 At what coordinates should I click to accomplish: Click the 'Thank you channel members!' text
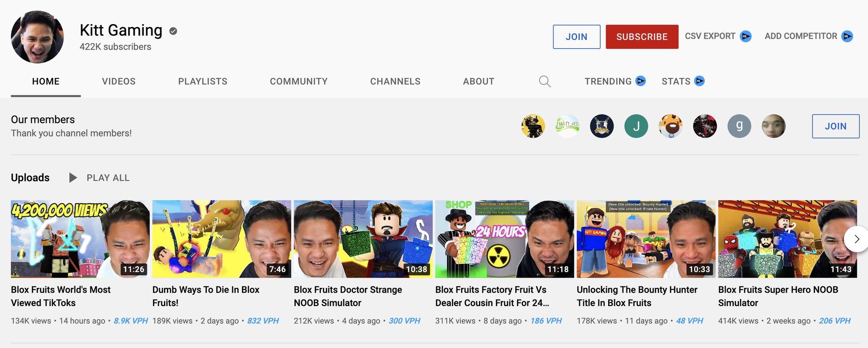71,133
